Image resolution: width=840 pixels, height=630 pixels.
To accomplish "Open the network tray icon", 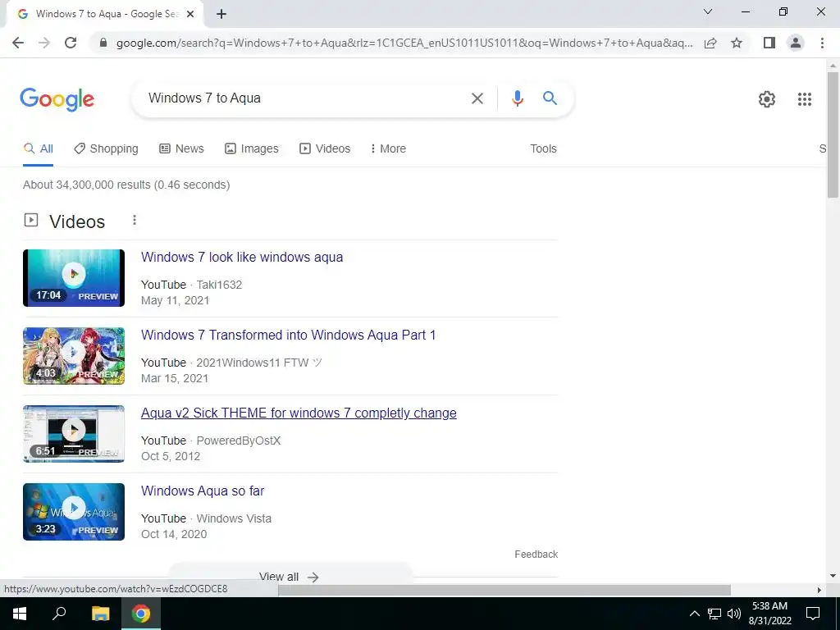I will (714, 614).
